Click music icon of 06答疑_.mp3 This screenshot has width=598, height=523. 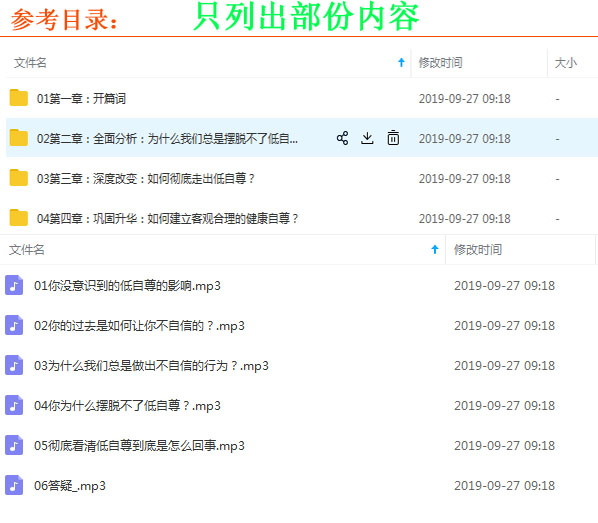point(14,485)
